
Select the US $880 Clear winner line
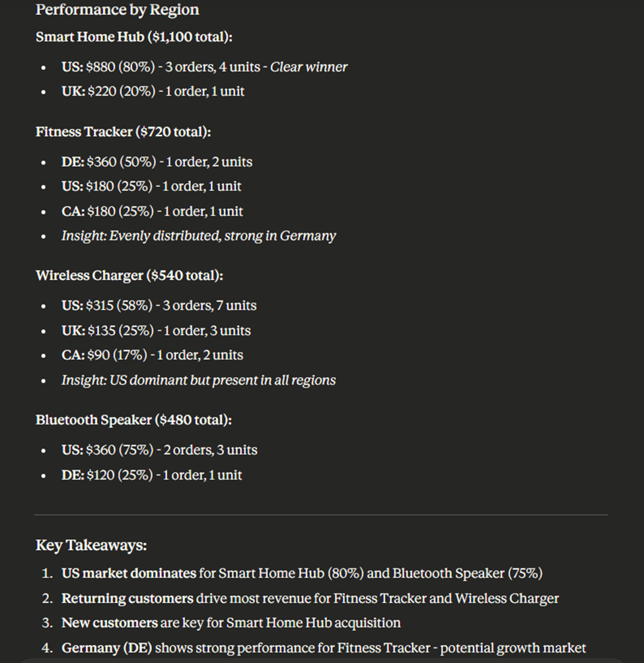204,67
